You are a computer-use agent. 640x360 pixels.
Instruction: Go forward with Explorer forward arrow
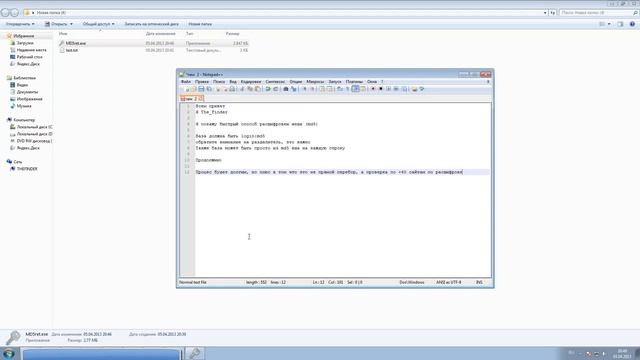tap(15, 13)
